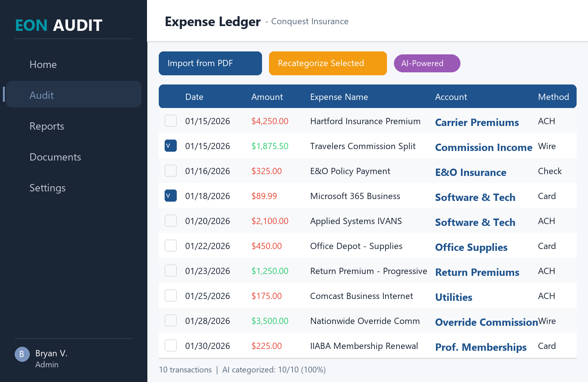Open the Override Commission category link
588x382 pixels.
pos(486,322)
